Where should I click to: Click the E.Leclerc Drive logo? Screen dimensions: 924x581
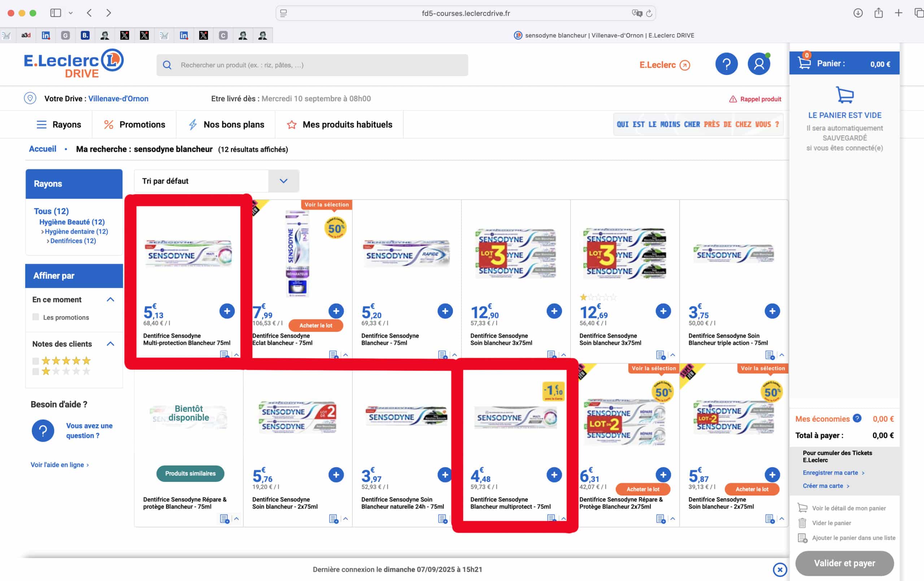[74, 63]
